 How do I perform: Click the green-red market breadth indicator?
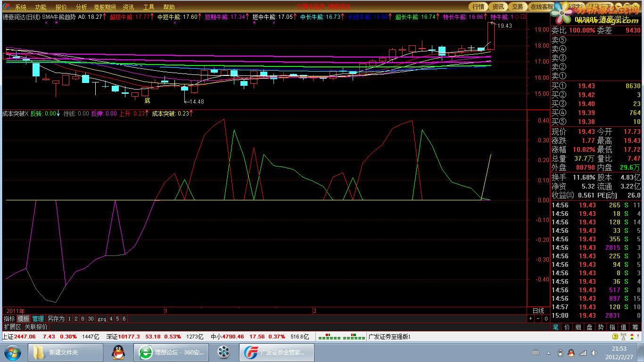pyautogui.click(x=341, y=337)
